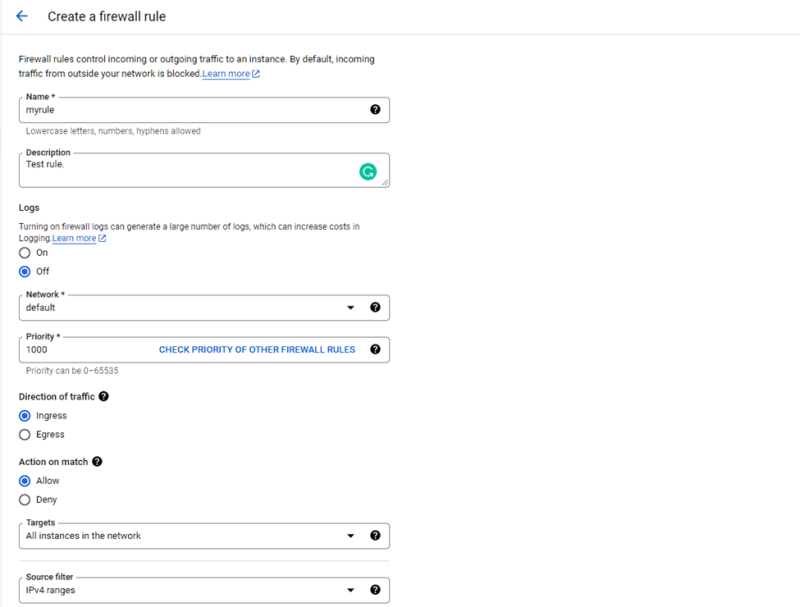This screenshot has width=800, height=607.
Task: Click into the Description text area
Action: 204,170
